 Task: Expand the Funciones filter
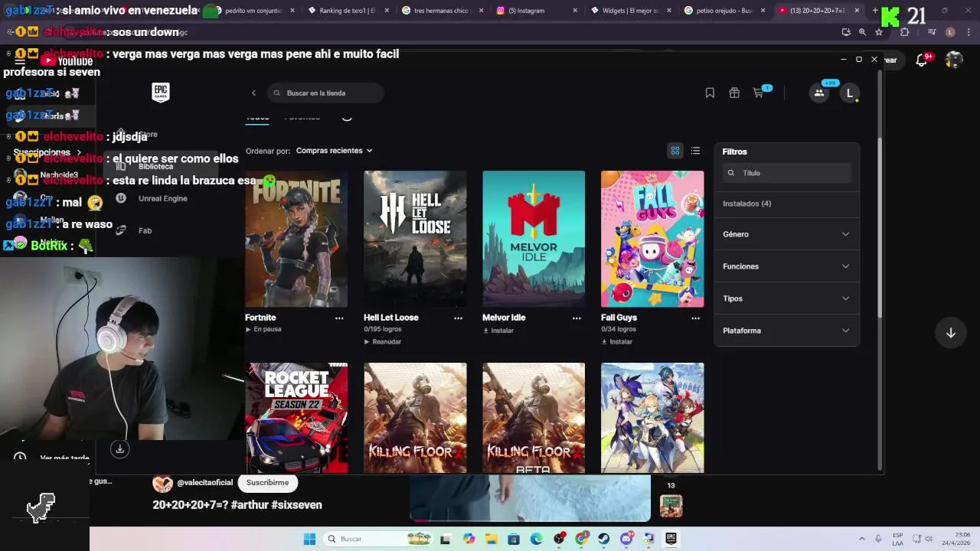(786, 266)
